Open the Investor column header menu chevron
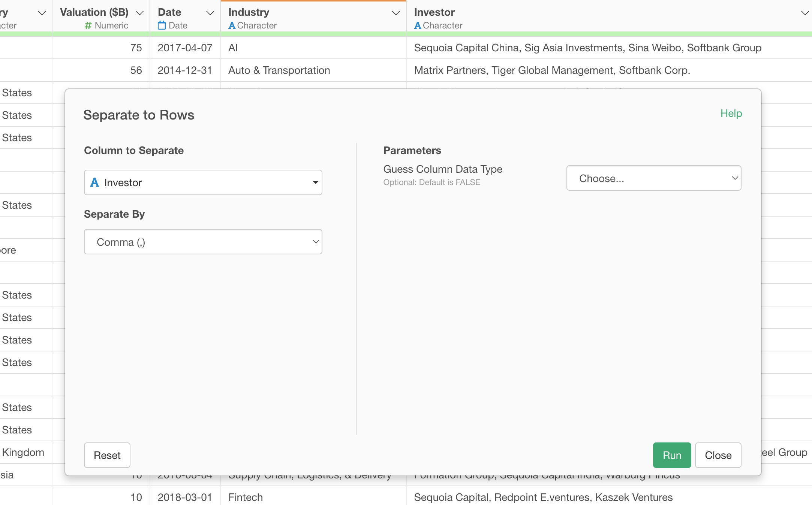812x505 pixels. tap(805, 13)
